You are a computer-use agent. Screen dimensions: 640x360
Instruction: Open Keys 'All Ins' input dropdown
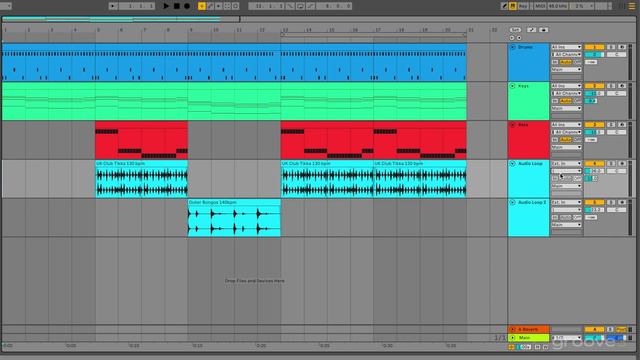[566, 86]
